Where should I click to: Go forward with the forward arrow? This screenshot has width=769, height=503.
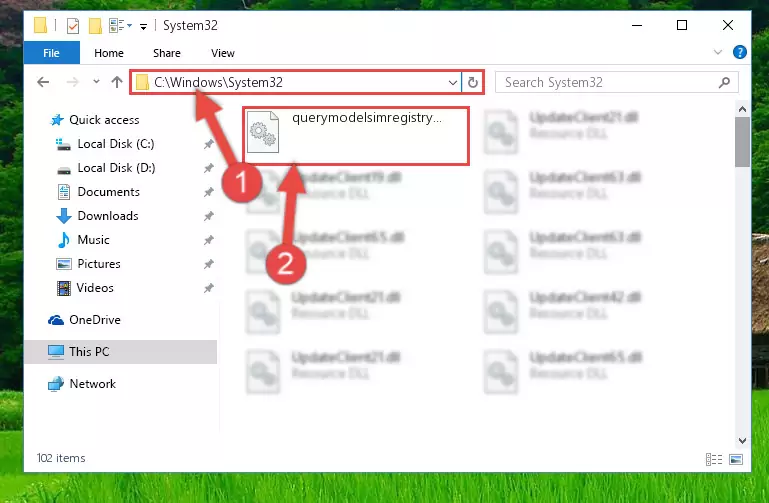(73, 82)
